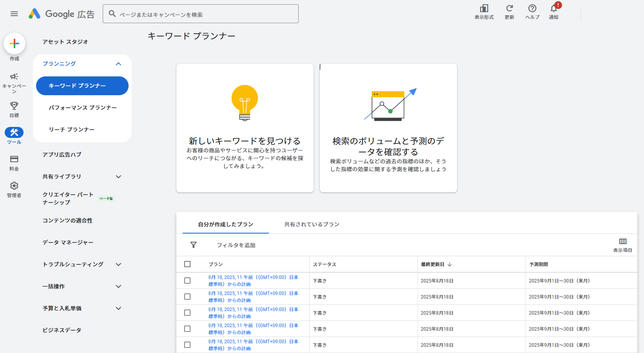Open the hamburger main menu
The height and width of the screenshot is (353, 644).
coord(14,14)
